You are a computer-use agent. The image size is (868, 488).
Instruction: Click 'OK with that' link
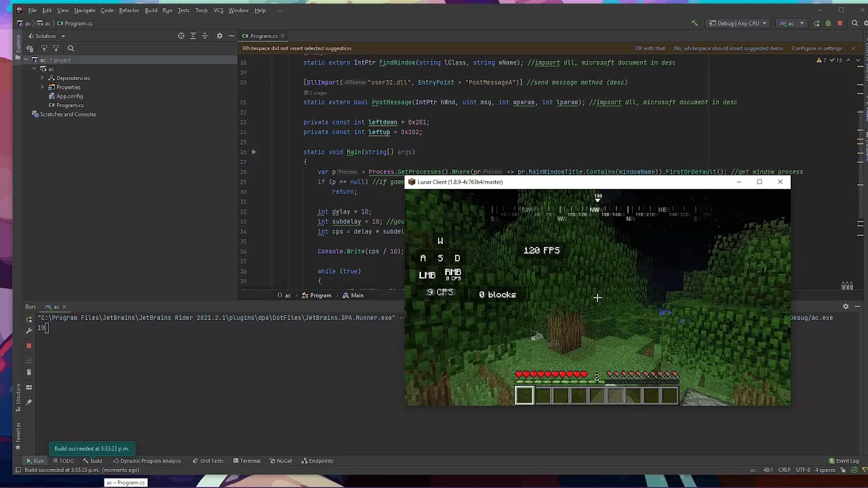[650, 48]
